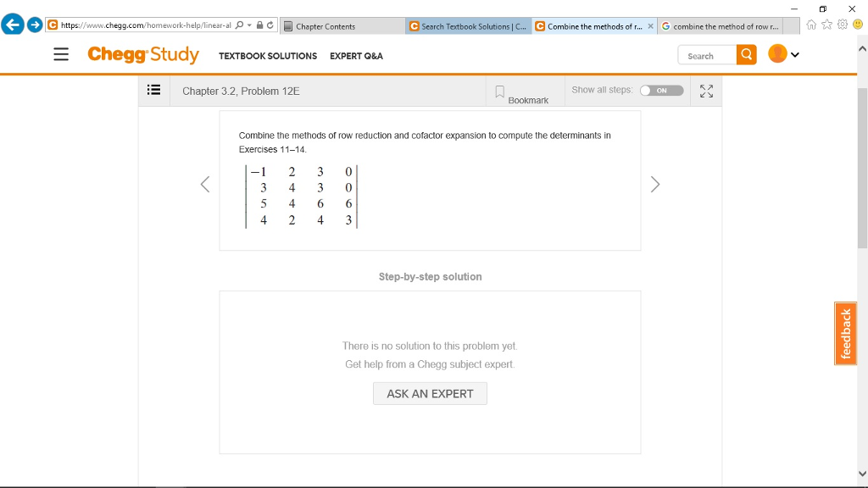Image resolution: width=868 pixels, height=488 pixels.
Task: Click the orange feedback tab
Action: click(844, 333)
